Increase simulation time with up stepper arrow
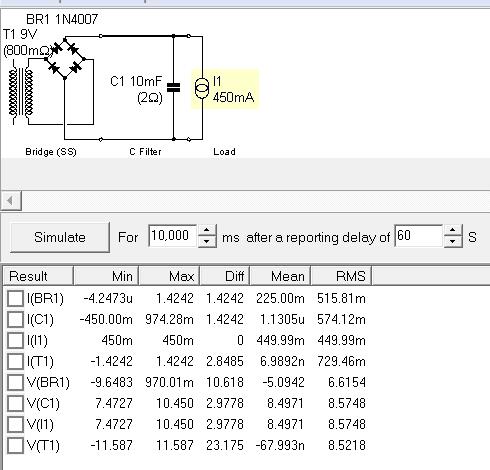The width and height of the screenshot is (490, 470). pos(207,230)
